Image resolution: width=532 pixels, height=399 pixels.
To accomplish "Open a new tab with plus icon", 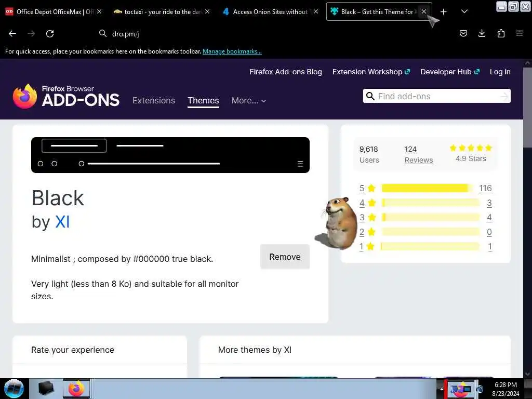I will pyautogui.click(x=444, y=12).
